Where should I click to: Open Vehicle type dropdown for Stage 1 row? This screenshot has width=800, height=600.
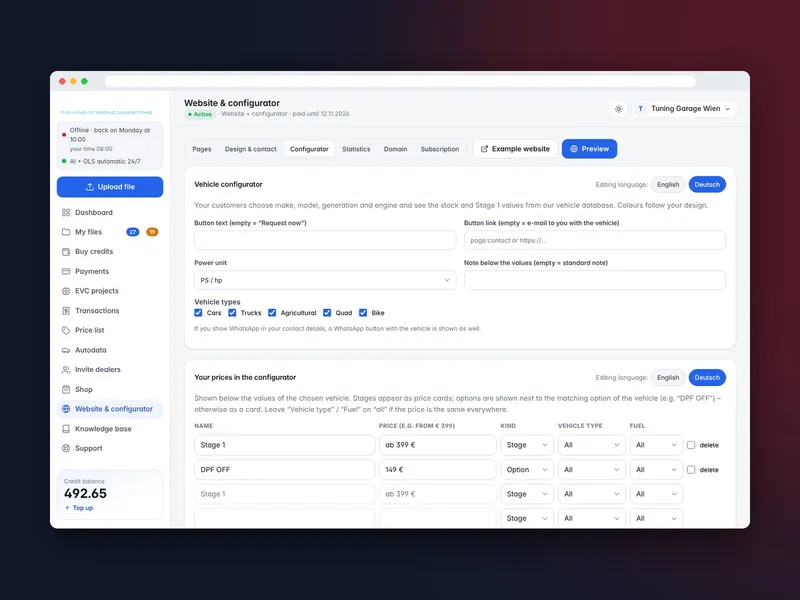click(x=591, y=445)
